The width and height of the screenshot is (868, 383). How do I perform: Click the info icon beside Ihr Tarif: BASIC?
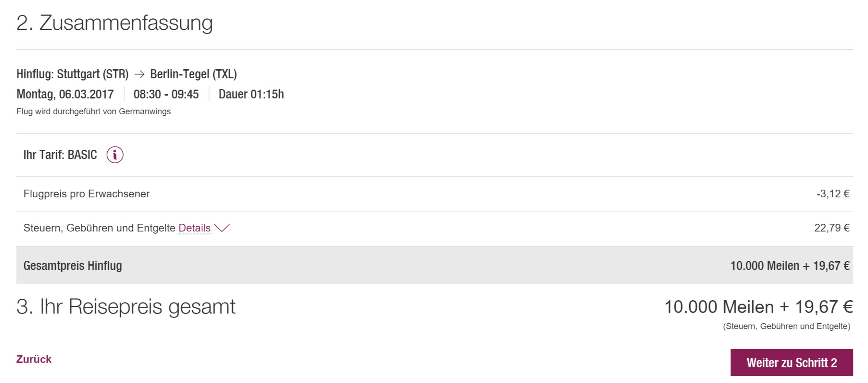click(115, 155)
